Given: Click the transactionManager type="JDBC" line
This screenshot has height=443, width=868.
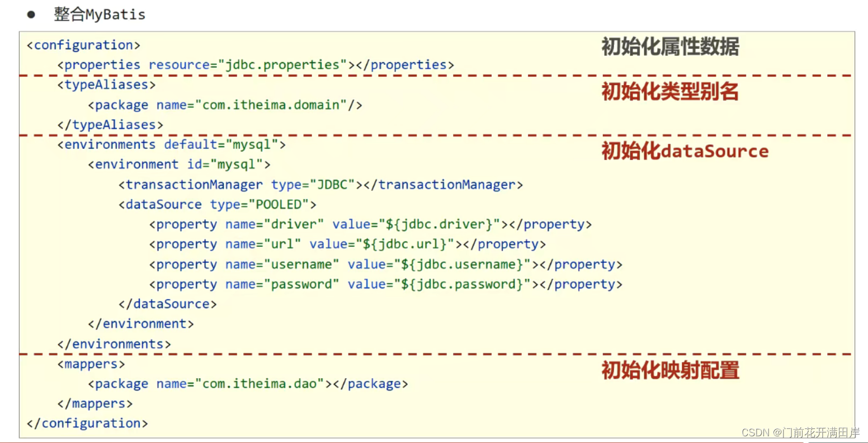Looking at the screenshot, I should pyautogui.click(x=320, y=185).
